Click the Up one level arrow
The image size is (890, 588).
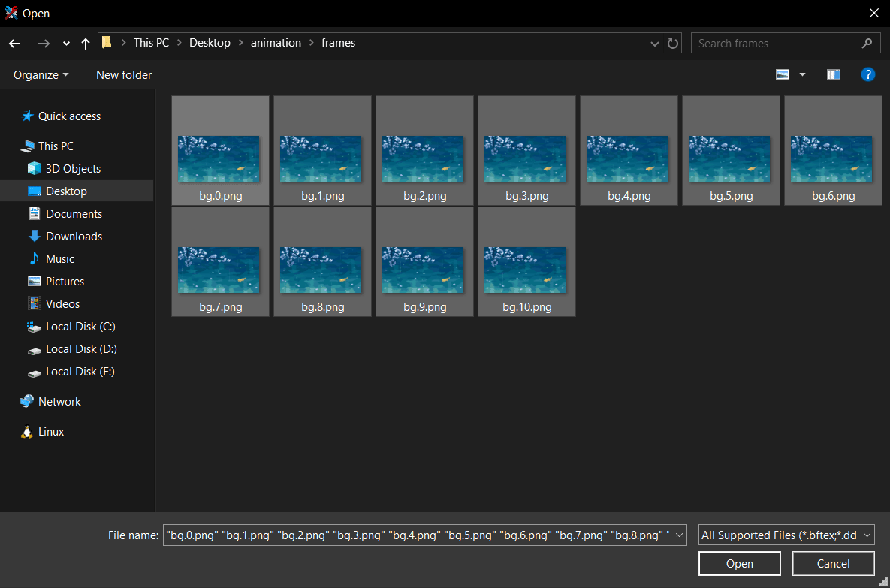pyautogui.click(x=85, y=44)
